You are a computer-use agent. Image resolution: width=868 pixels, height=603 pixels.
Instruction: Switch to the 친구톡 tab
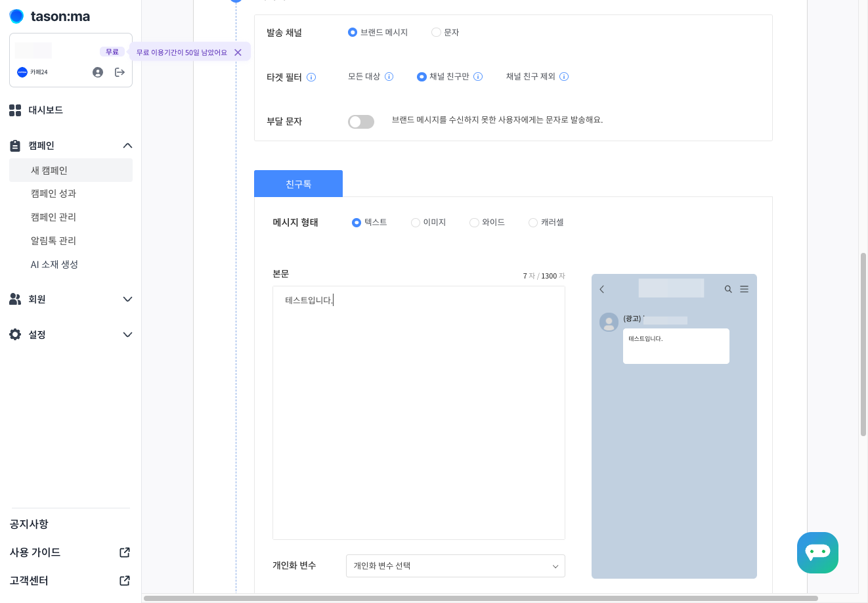[298, 184]
